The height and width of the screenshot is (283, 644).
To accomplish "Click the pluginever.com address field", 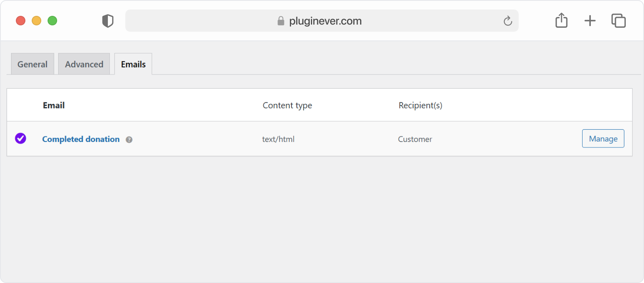I will point(322,21).
